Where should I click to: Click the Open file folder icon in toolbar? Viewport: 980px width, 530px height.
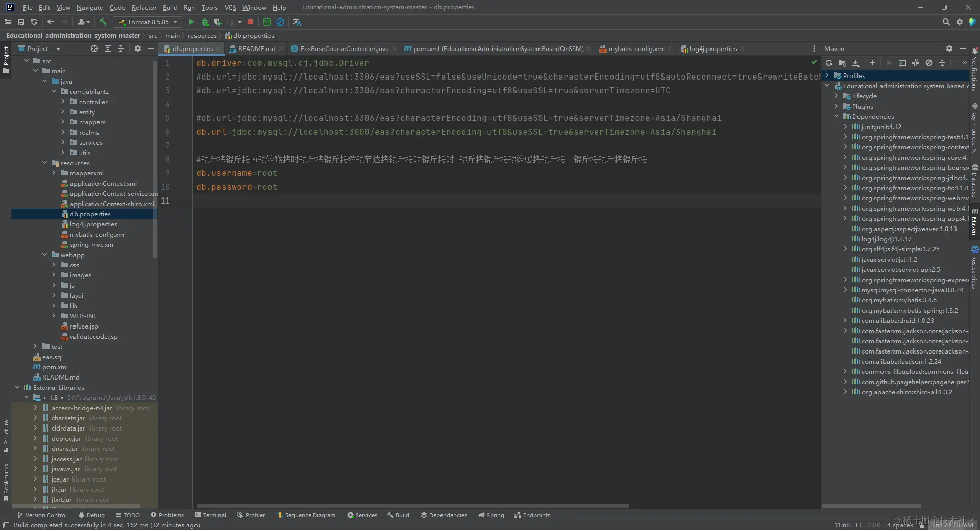(8, 22)
